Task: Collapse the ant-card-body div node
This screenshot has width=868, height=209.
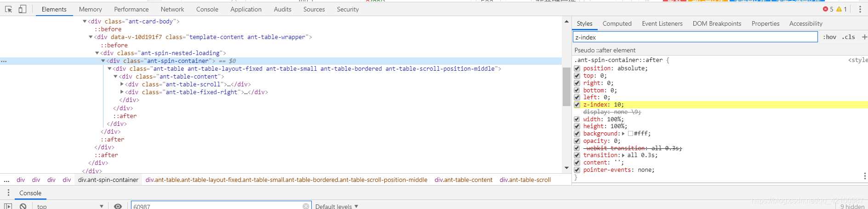Action: pos(85,21)
